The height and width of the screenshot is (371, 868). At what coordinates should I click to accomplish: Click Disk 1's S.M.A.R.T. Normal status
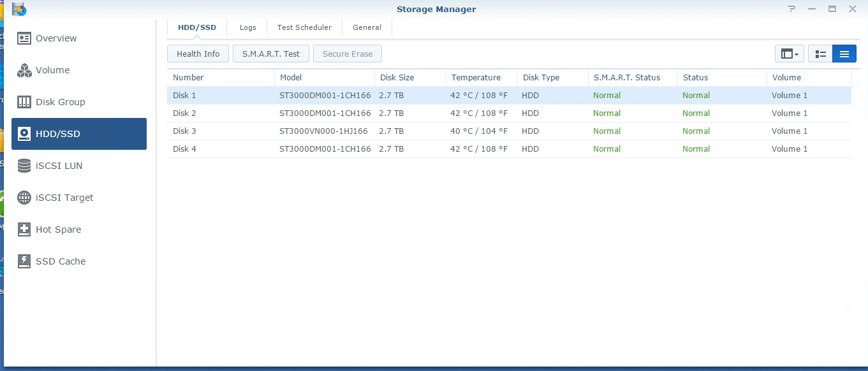(607, 96)
